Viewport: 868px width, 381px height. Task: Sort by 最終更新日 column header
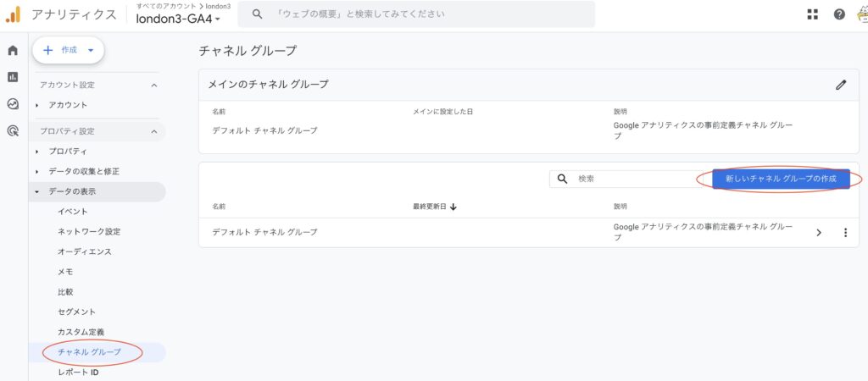pyautogui.click(x=434, y=206)
